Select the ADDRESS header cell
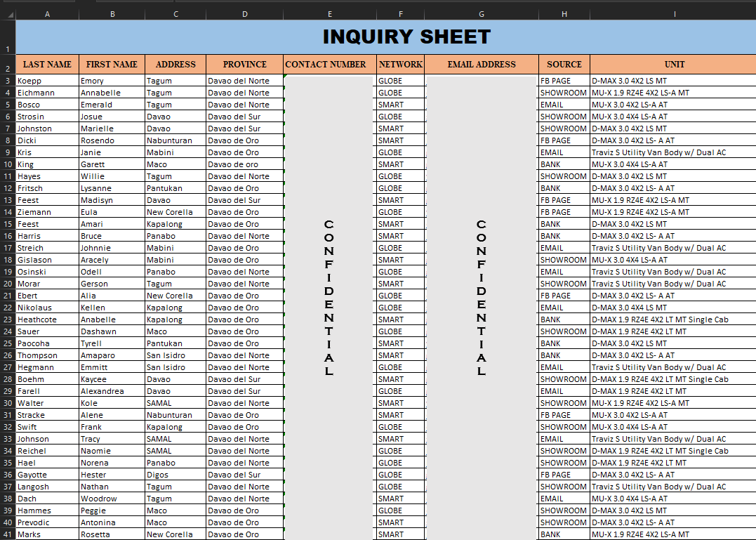The width and height of the screenshot is (756, 540). pos(175,65)
